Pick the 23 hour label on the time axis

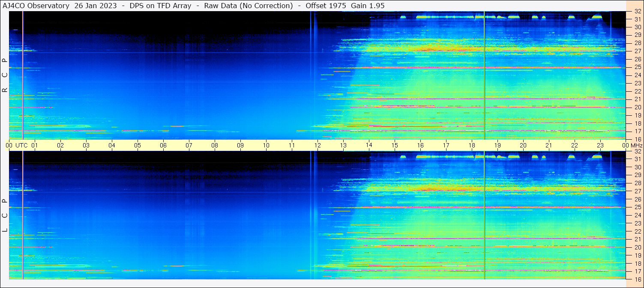[x=600, y=145]
